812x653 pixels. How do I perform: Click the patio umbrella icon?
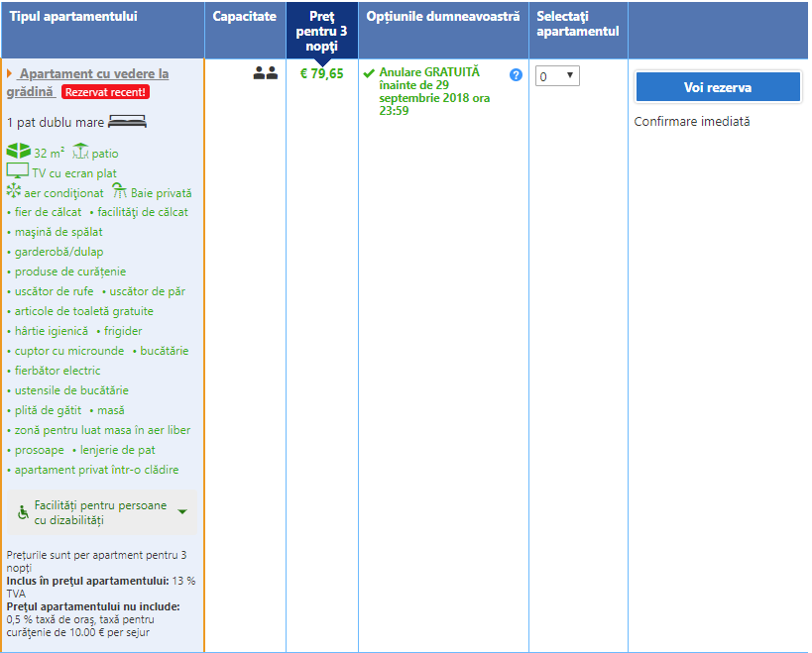tap(80, 152)
